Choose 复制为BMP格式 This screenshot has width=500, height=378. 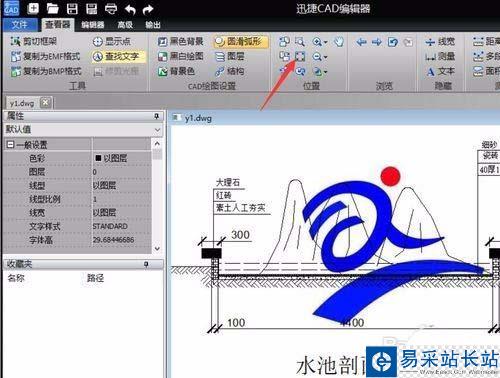[x=46, y=71]
